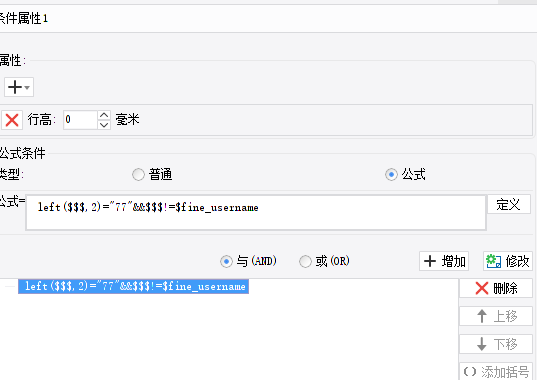Click the 修改 modify condition button
The image size is (537, 380).
(508, 261)
